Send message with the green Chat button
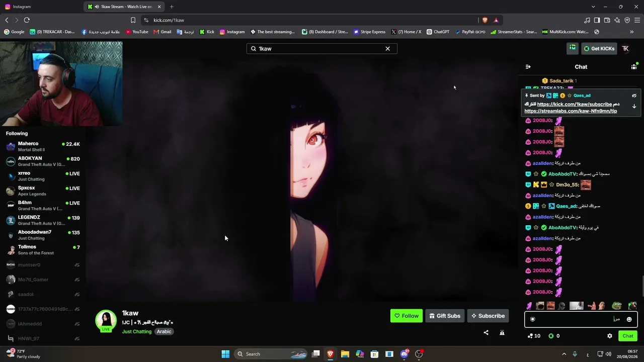This screenshot has width=644, height=362. click(x=628, y=336)
